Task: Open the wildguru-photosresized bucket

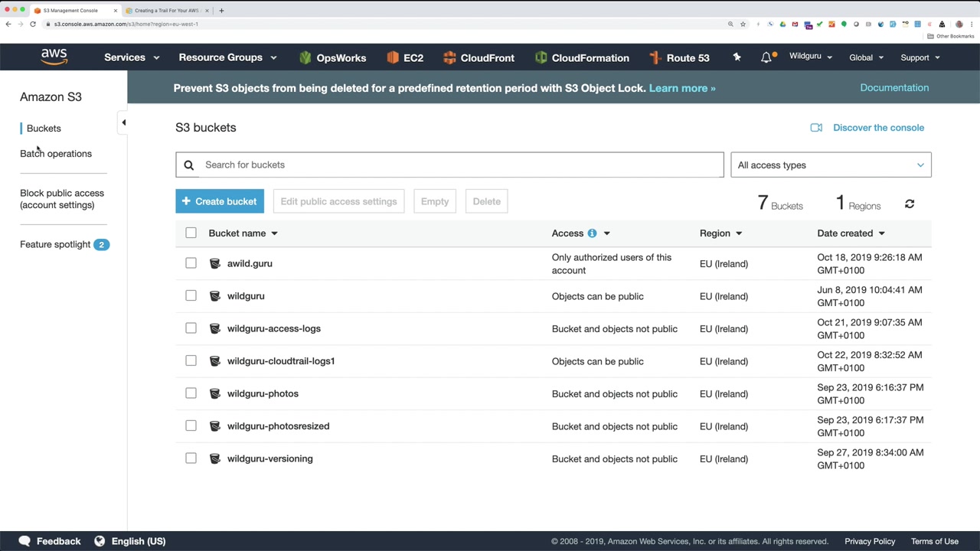Action: click(x=278, y=426)
